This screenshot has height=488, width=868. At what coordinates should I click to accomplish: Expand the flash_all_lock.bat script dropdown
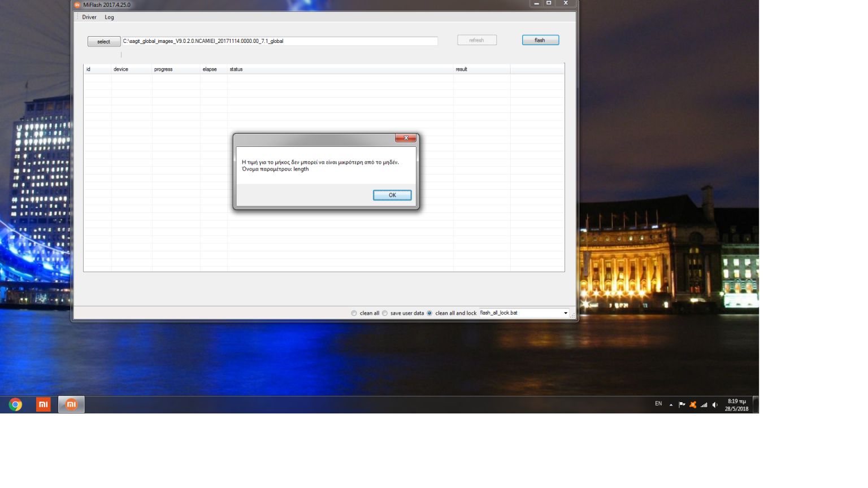[565, 313]
